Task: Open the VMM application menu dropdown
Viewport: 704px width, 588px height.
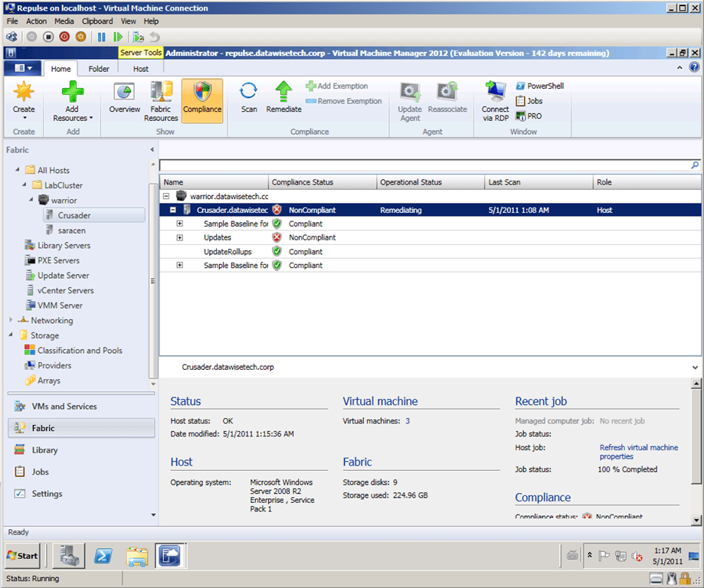Action: [23, 68]
